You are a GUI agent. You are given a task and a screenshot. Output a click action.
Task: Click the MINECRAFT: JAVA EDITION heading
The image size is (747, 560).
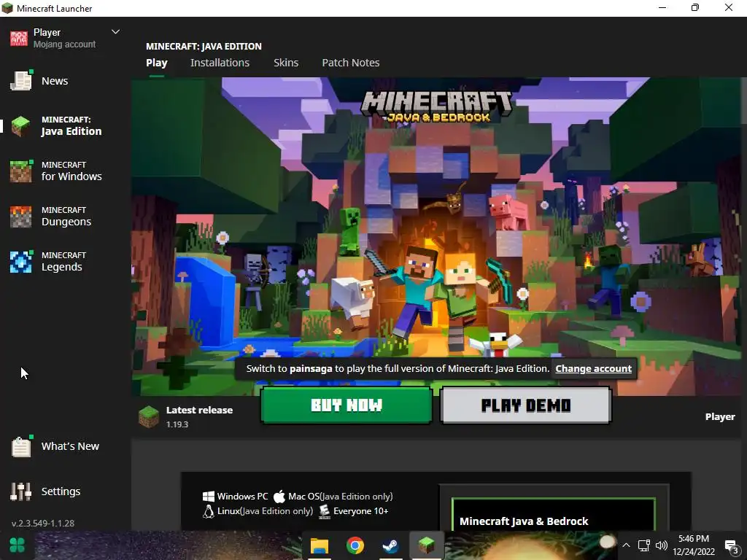[x=204, y=46]
